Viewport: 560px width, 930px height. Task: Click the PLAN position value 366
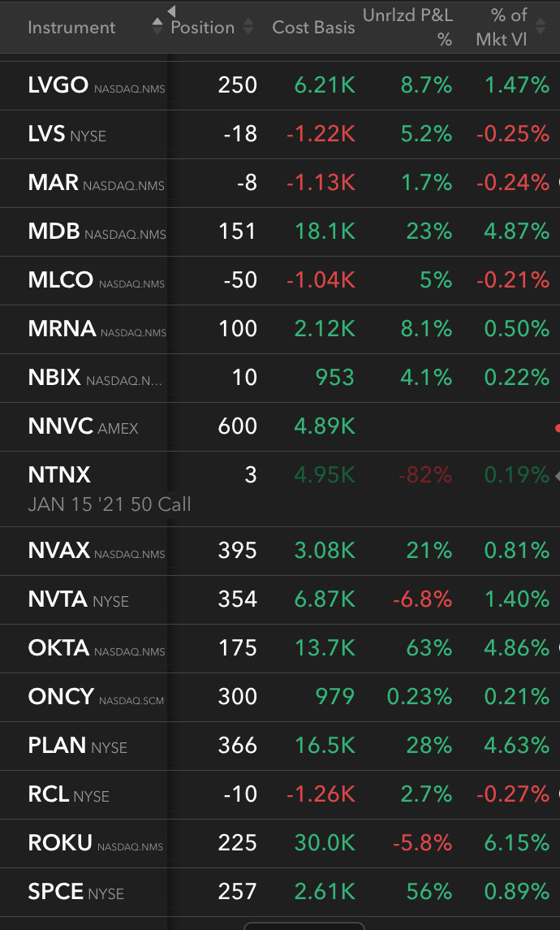coord(237,746)
